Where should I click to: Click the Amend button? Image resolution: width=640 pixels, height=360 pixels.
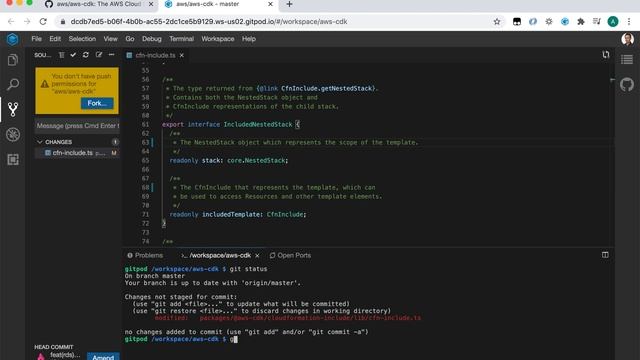point(103,357)
